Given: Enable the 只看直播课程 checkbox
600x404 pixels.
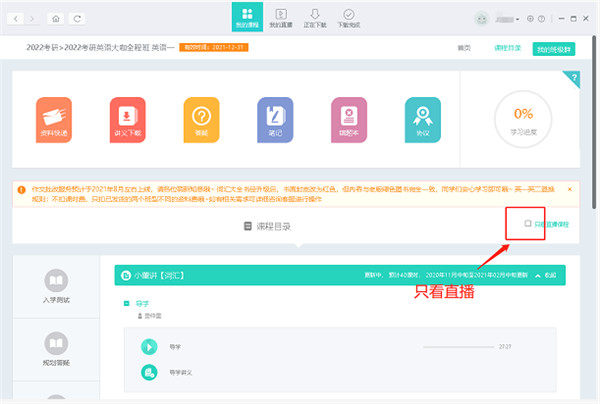Looking at the screenshot, I should 528,224.
